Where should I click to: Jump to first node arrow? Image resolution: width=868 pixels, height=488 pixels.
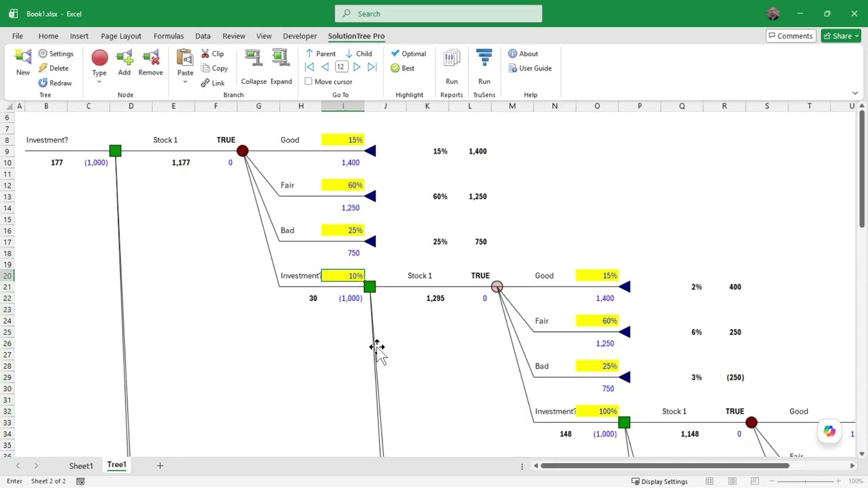(x=309, y=67)
